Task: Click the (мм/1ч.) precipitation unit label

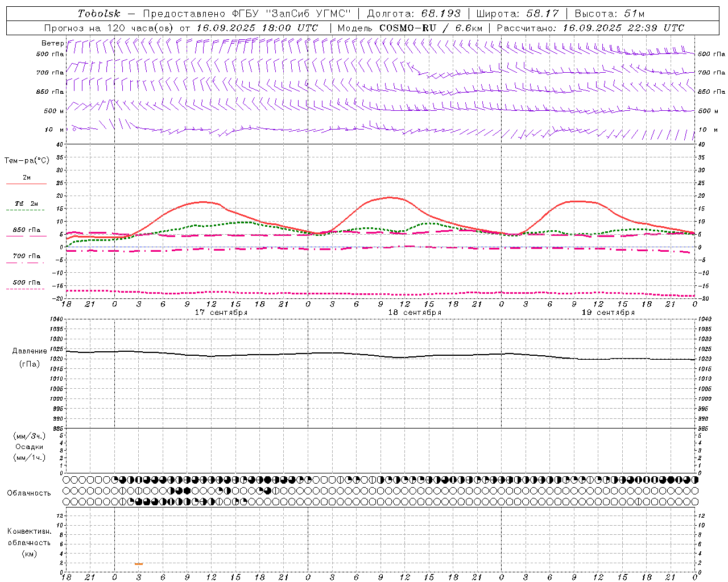Action: [30, 458]
